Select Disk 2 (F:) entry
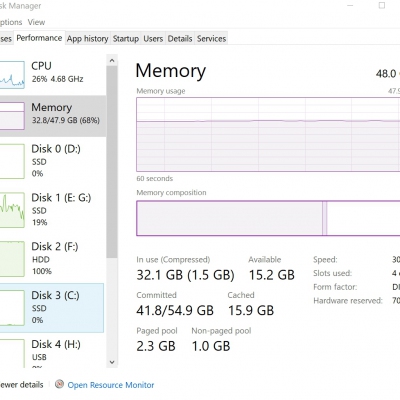400x400 pixels. pos(53,259)
